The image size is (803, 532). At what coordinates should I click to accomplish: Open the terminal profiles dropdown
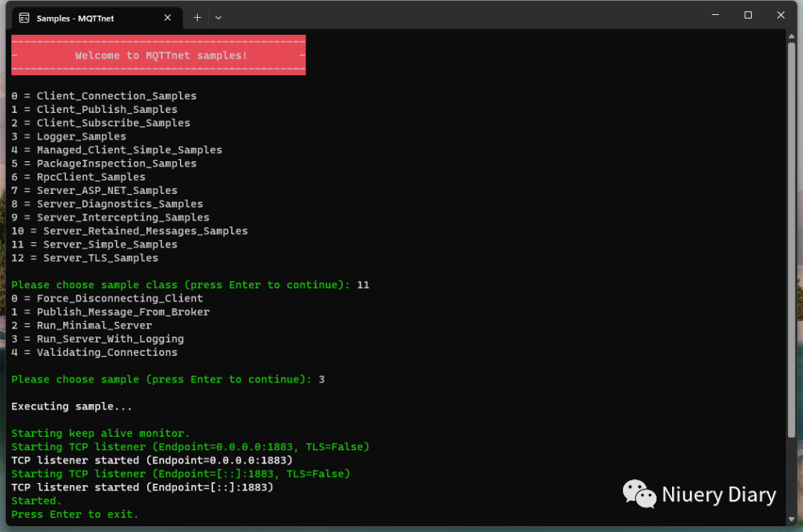tap(218, 18)
